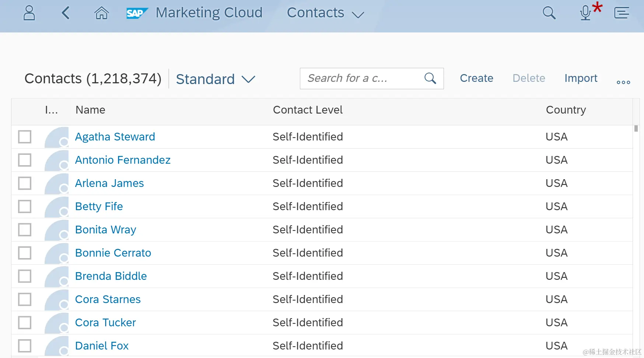Click the Contact Level column header
Image resolution: width=644 pixels, height=358 pixels.
(308, 110)
